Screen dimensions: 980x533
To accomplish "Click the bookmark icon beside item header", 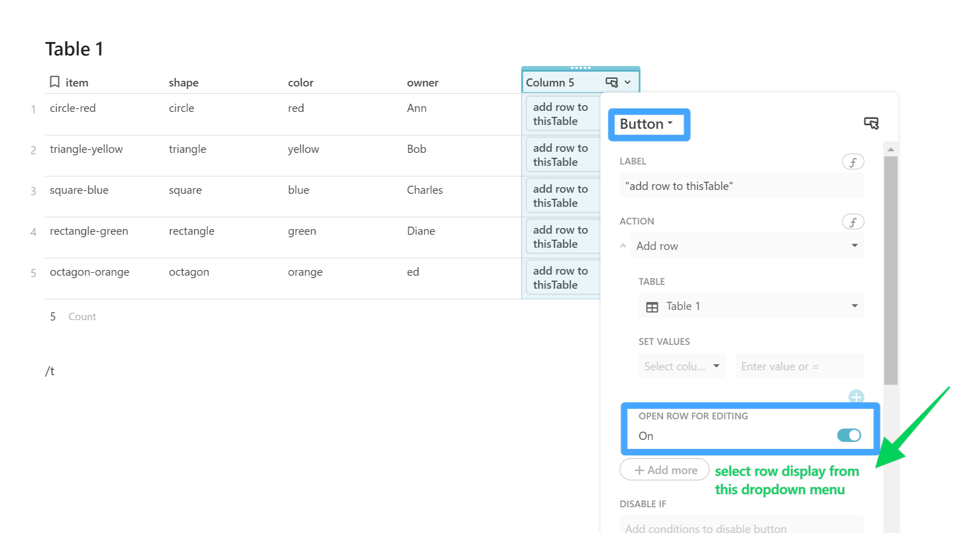I will [x=55, y=82].
